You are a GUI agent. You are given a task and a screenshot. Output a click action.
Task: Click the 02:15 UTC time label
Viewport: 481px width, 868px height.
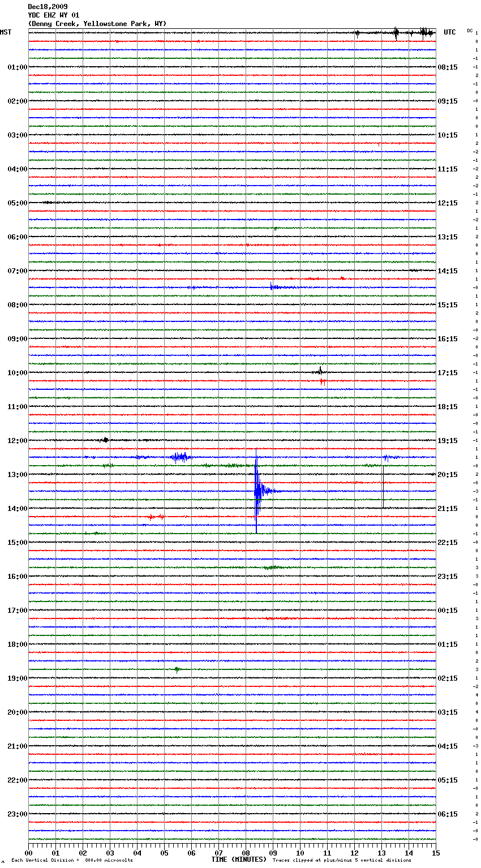(x=448, y=678)
